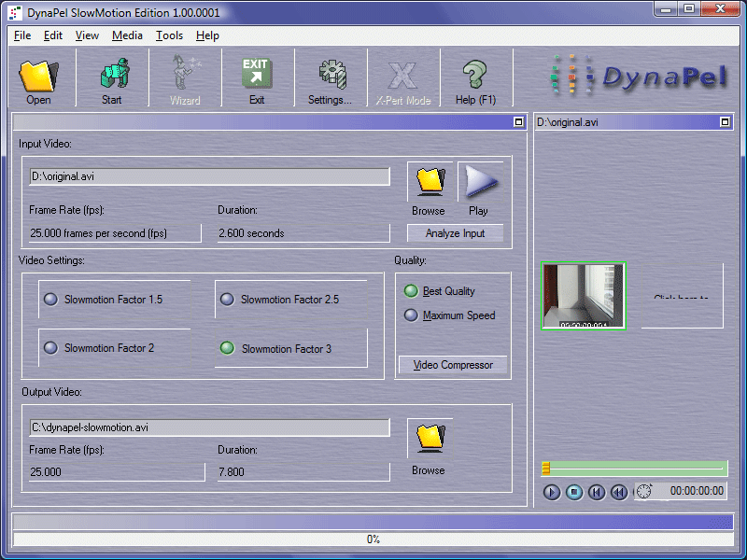Click the input duration 2.600 seconds field
This screenshot has height=560, width=747.
pyautogui.click(x=303, y=233)
